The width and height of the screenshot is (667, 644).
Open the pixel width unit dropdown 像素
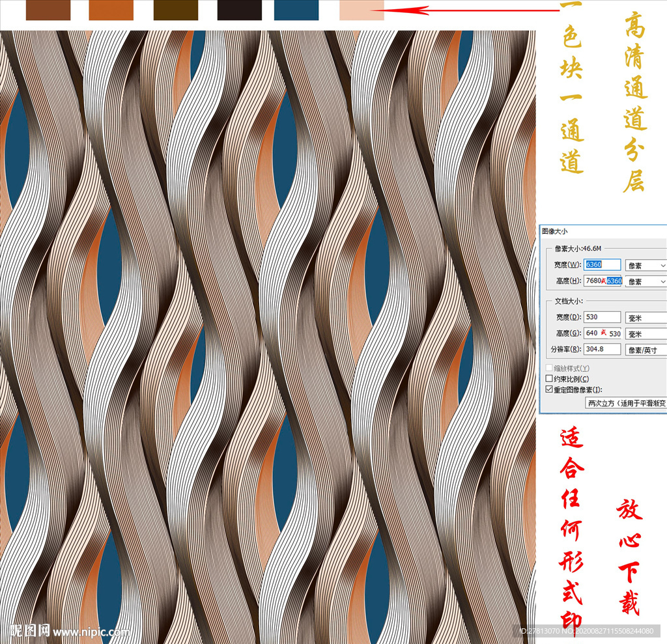point(646,266)
